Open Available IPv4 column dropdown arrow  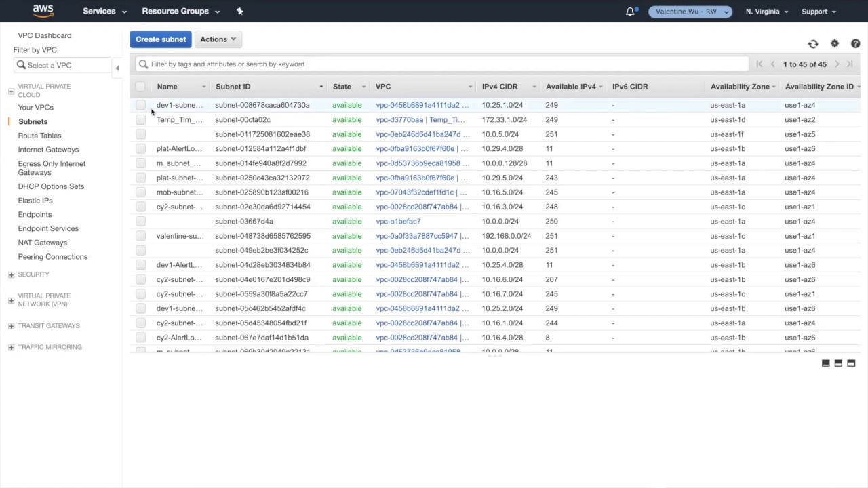pyautogui.click(x=601, y=87)
